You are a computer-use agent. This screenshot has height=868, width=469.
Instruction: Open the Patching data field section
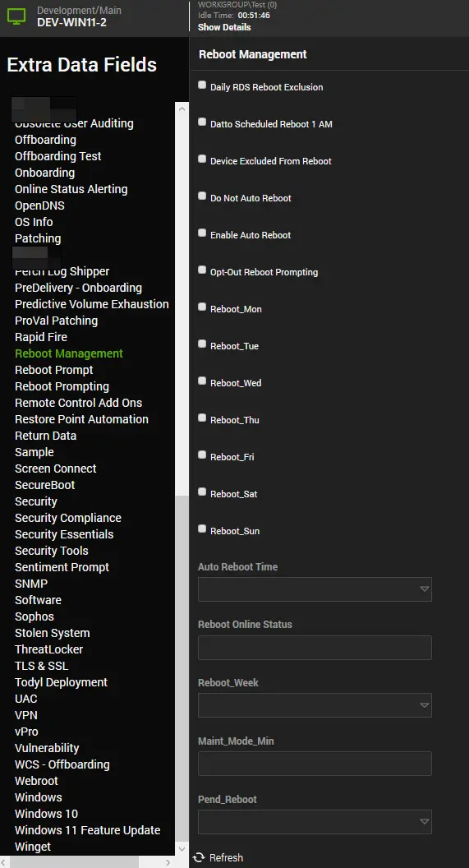pos(38,238)
